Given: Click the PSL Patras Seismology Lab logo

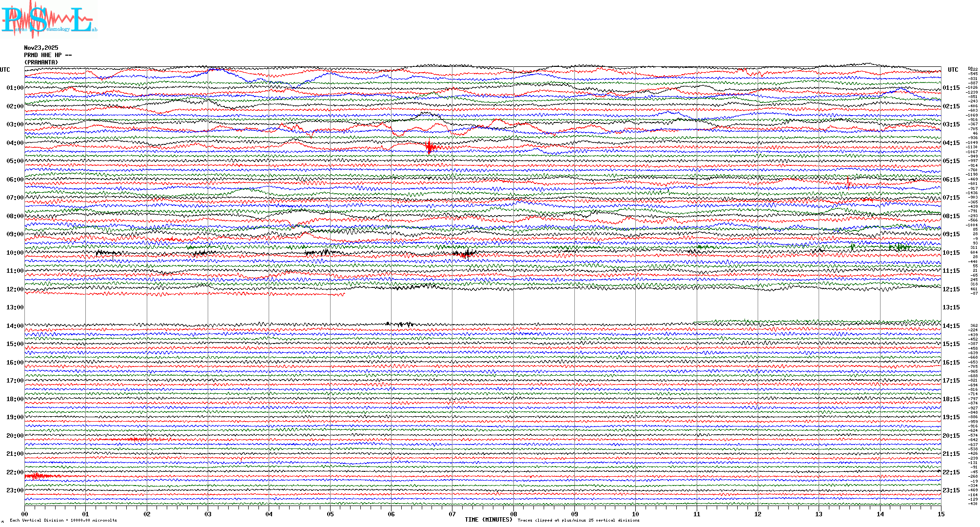Looking at the screenshot, I should [49, 20].
